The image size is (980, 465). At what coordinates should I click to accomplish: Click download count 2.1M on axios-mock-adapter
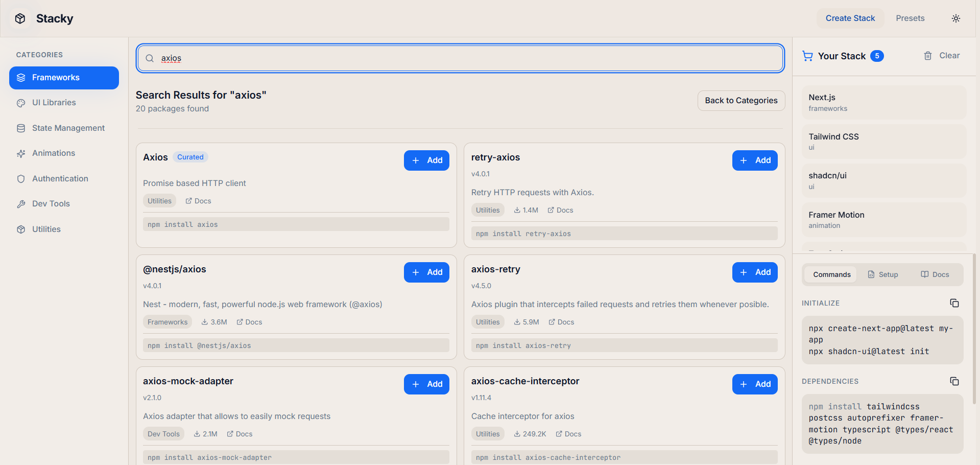tap(205, 434)
